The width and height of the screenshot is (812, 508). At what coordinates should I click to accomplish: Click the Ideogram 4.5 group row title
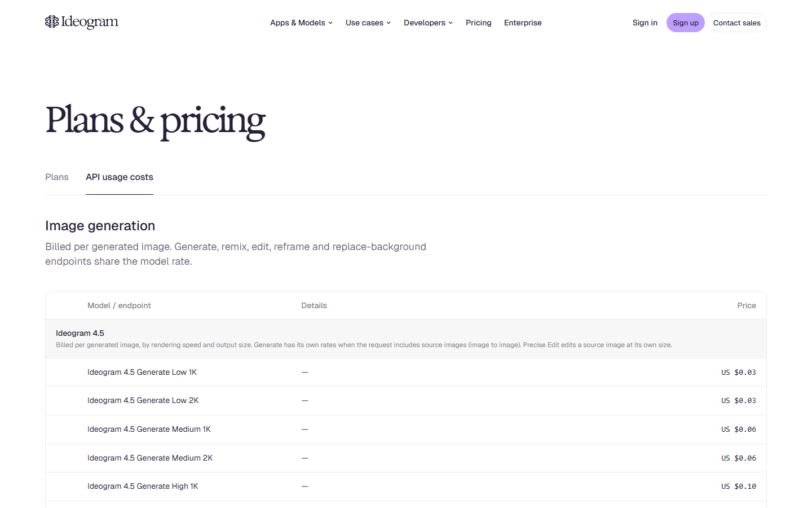pyautogui.click(x=80, y=333)
